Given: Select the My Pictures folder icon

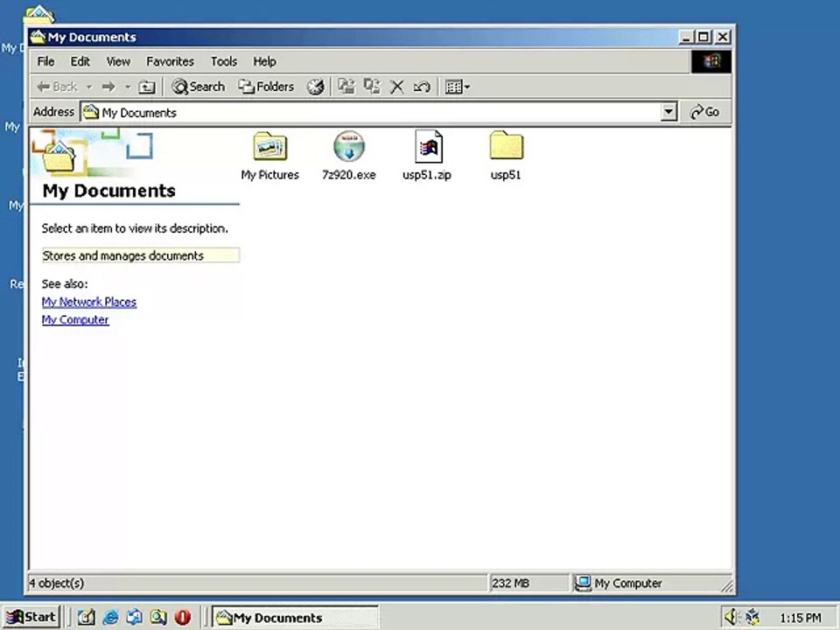Looking at the screenshot, I should 270,146.
